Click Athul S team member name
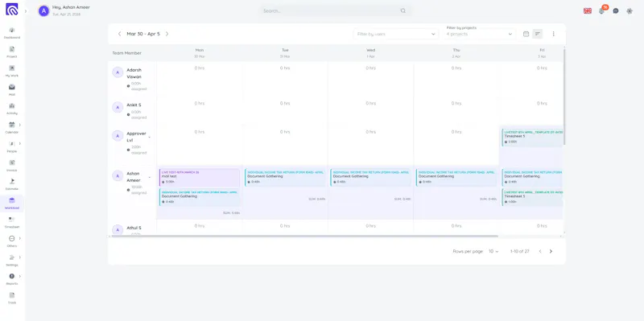 (x=134, y=228)
